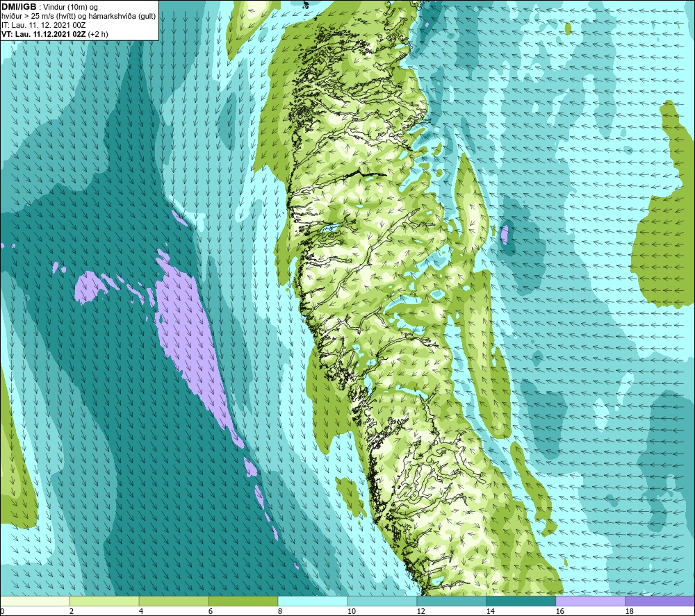Click the light green 2–4 legend swatch
This screenshot has width=695, height=616.
104,601
